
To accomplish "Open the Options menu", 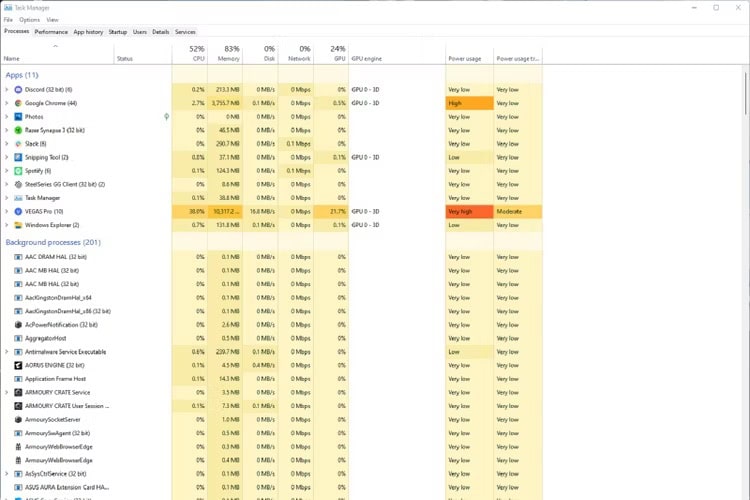I will point(30,19).
